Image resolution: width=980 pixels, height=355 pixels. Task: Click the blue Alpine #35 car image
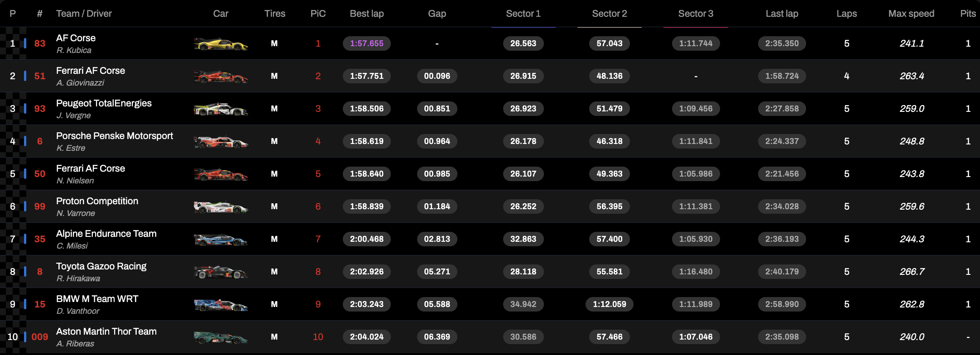[x=221, y=240]
